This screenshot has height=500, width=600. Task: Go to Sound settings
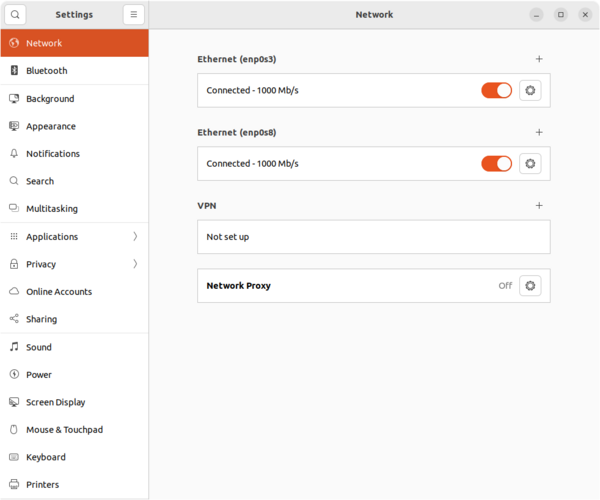(39, 347)
